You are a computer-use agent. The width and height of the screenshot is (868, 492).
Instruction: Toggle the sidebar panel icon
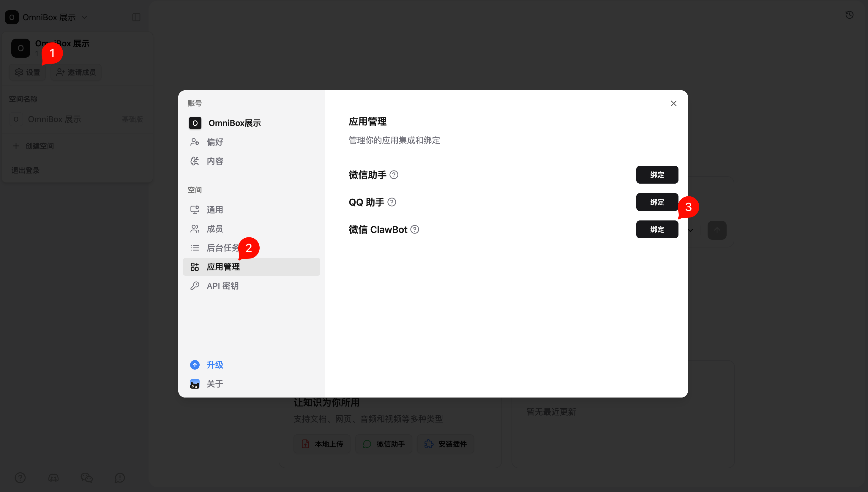(x=136, y=17)
